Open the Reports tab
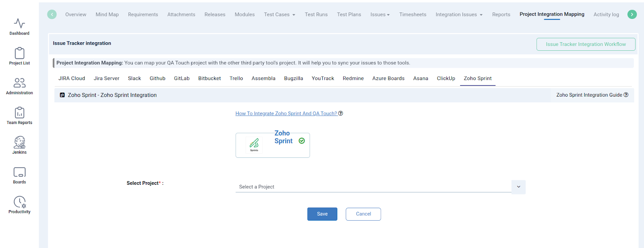 [x=501, y=14]
